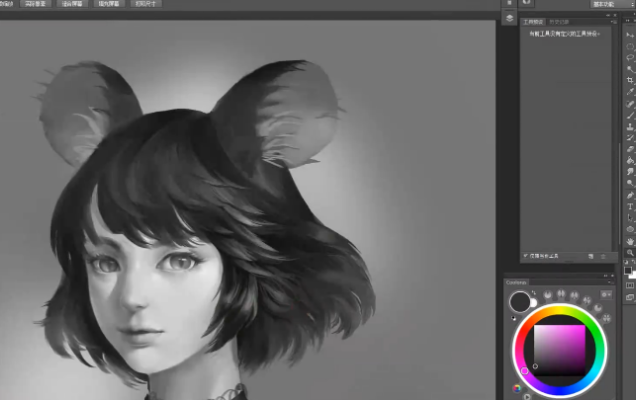Click the 适合屏幕 button

(72, 4)
